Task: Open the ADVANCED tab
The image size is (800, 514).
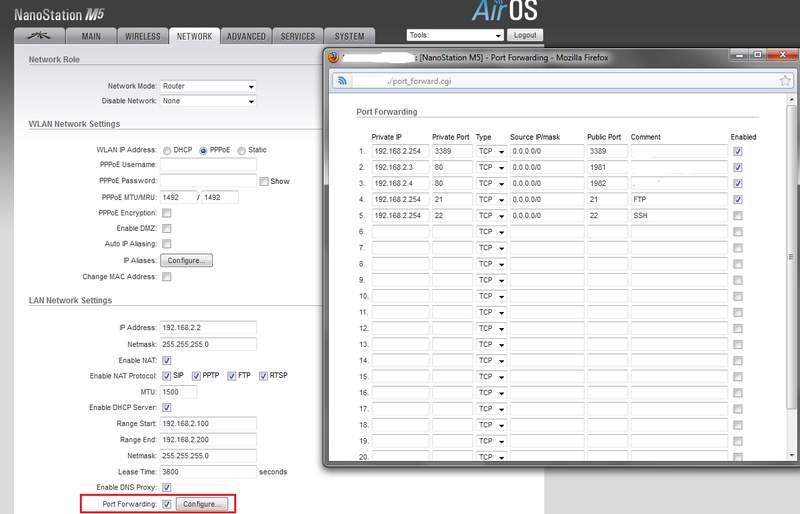Action: point(246,36)
